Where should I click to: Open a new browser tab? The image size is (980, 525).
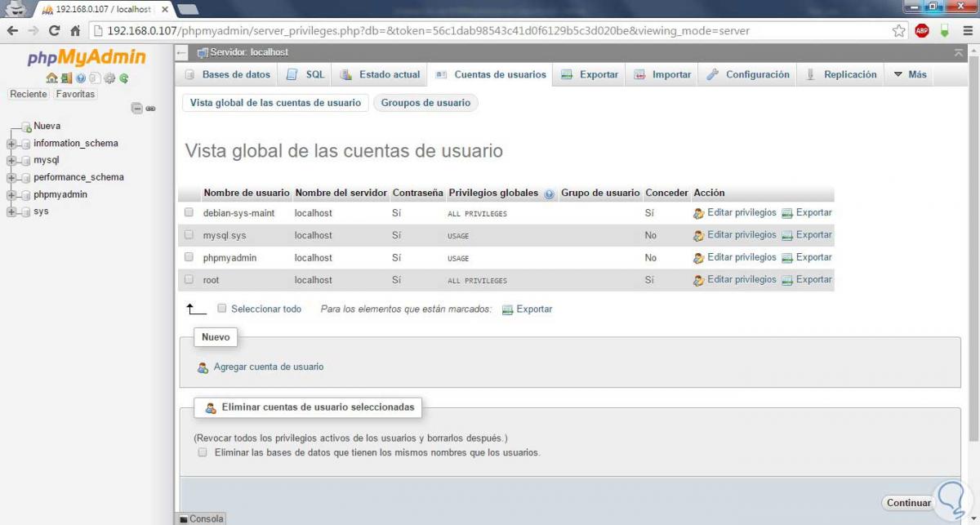click(188, 10)
